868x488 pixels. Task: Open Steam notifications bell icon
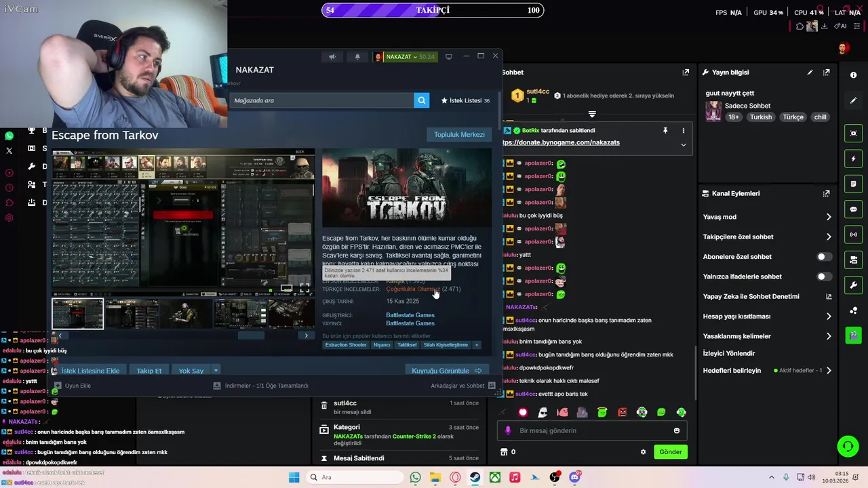click(x=357, y=57)
